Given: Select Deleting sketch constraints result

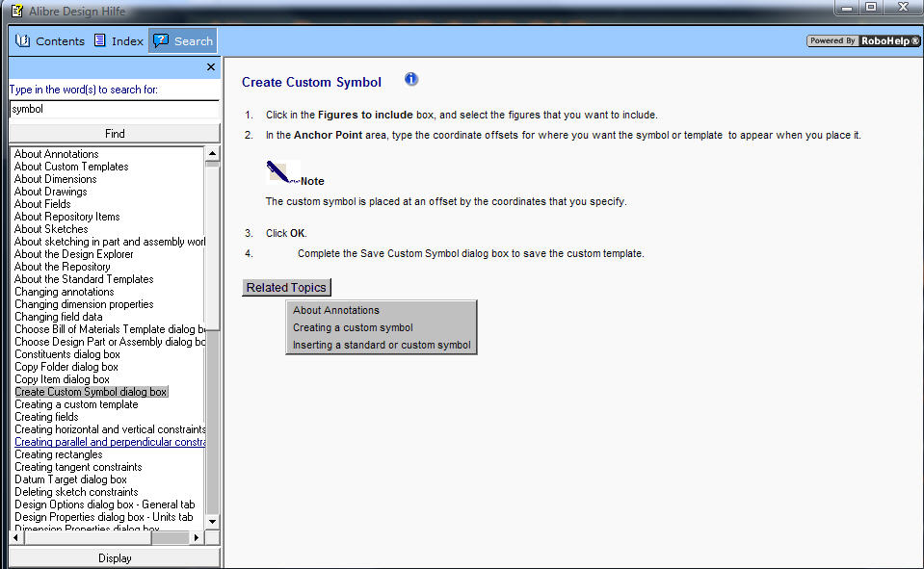Looking at the screenshot, I should 76,492.
